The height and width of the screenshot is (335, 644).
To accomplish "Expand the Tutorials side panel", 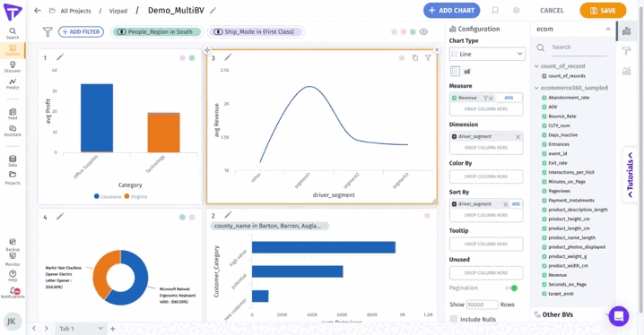I will pyautogui.click(x=630, y=175).
